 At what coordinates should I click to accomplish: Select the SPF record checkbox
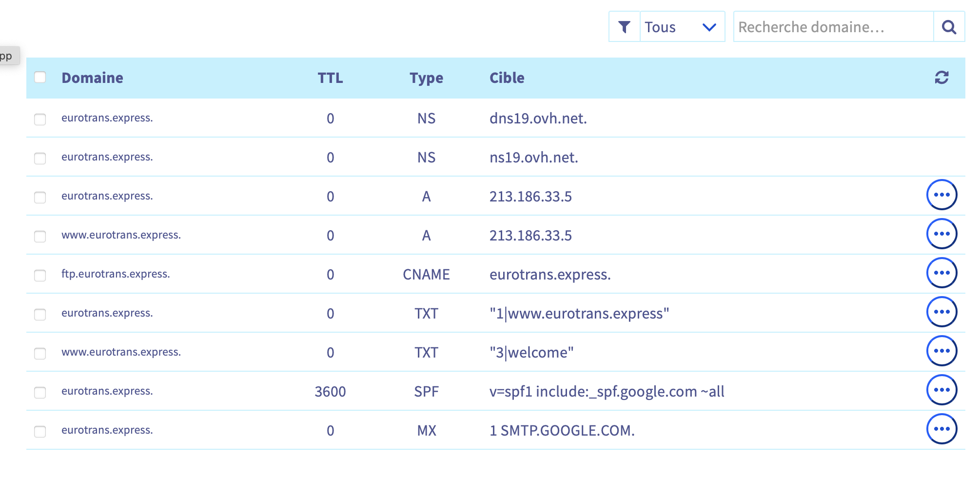[x=40, y=392]
